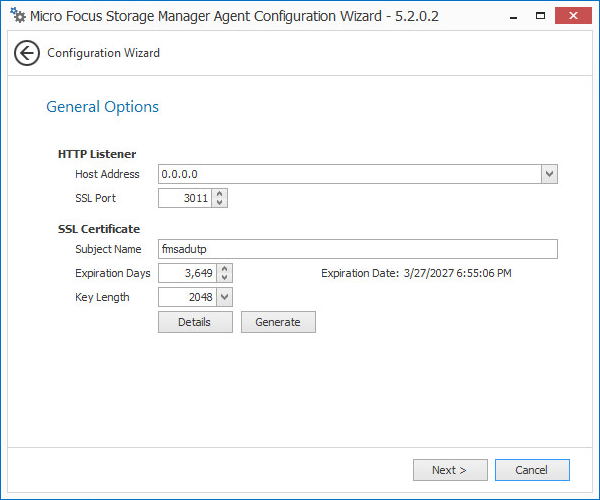Generate a new SSL certificate
Image resolution: width=600 pixels, height=500 pixels.
coord(278,322)
